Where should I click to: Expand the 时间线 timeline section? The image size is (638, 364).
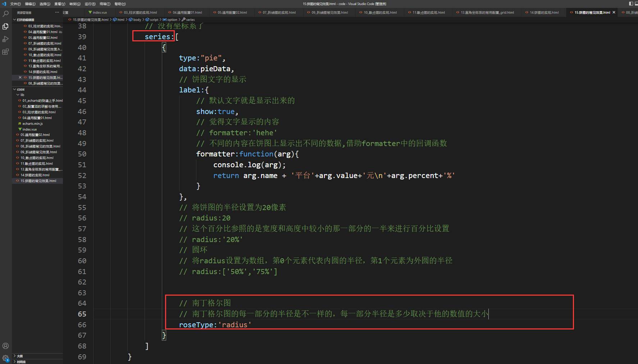[37, 362]
